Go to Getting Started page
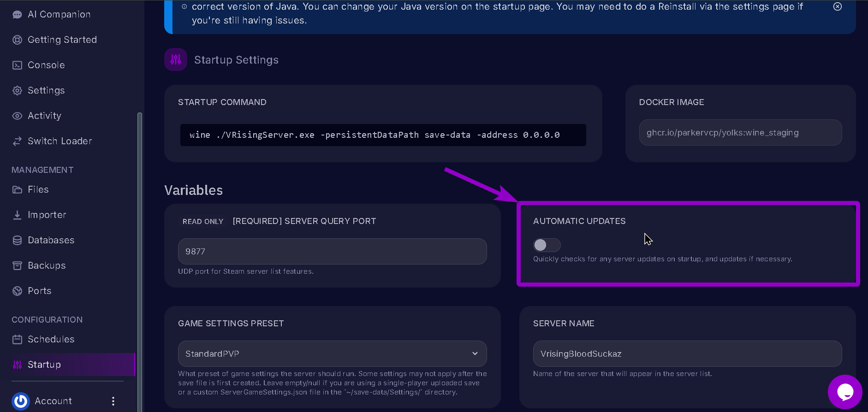This screenshot has height=412, width=868. (62, 39)
